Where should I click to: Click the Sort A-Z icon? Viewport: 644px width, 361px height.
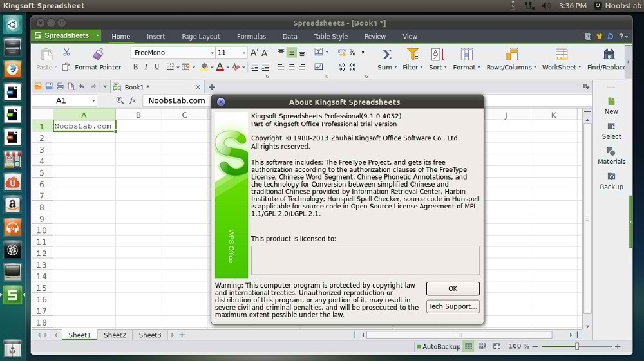437,54
